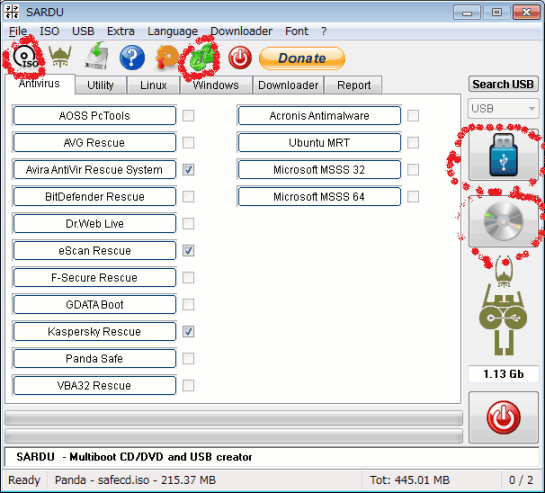Click the green SARDU robot logo

tap(503, 306)
